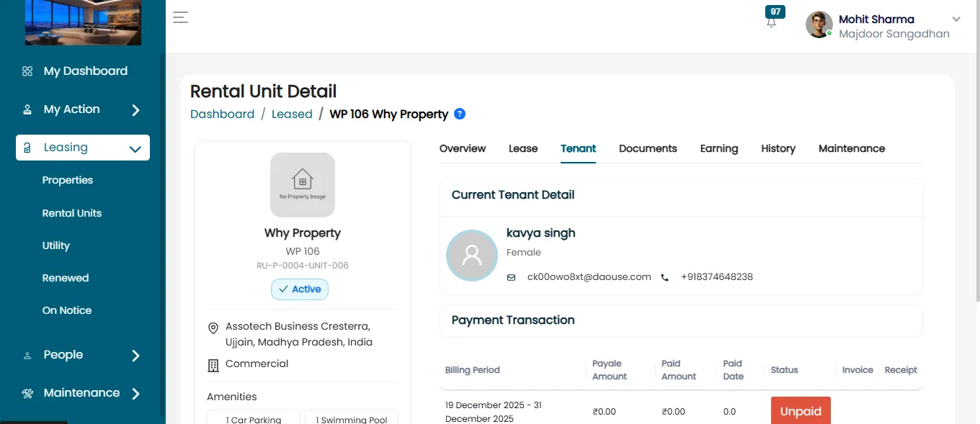Viewport: 980px width, 424px height.
Task: Click the location pin icon by address
Action: 213,328
